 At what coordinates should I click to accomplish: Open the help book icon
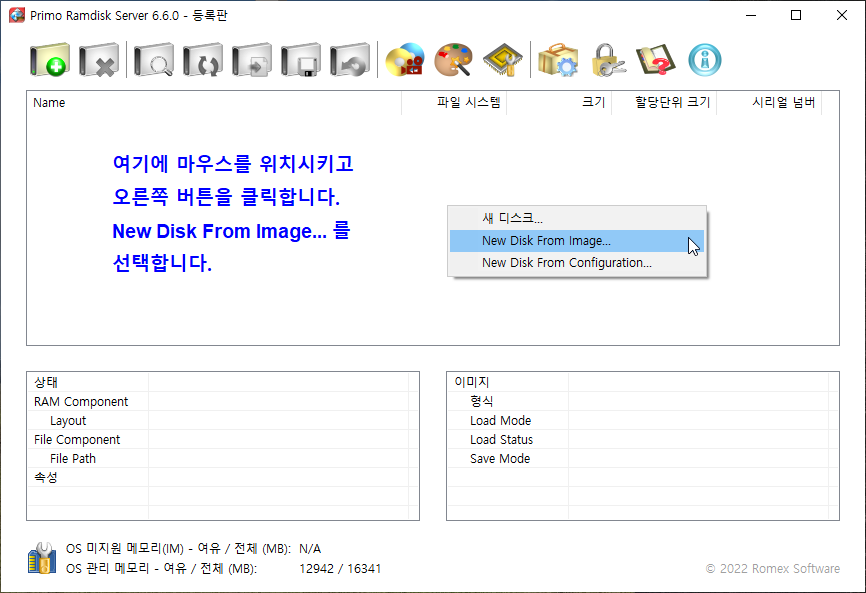click(x=656, y=60)
